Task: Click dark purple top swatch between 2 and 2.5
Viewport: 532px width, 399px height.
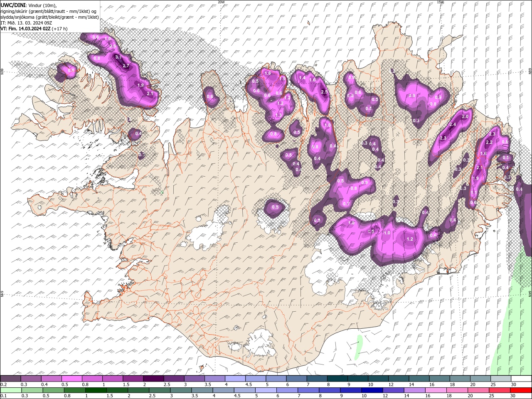Action: 153,379
